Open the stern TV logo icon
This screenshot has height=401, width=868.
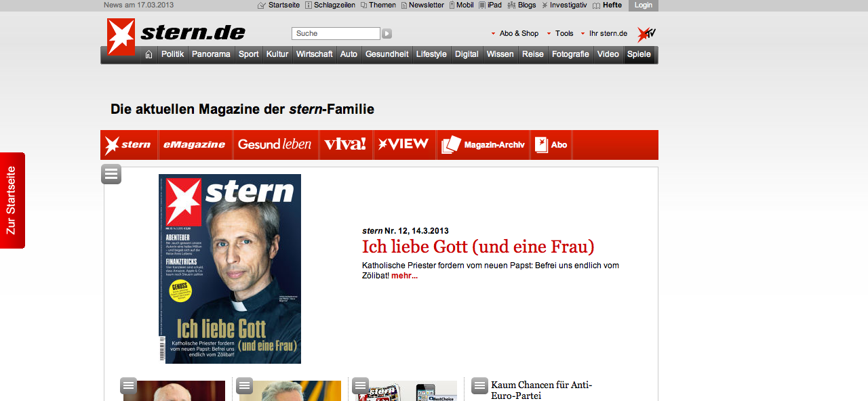646,34
